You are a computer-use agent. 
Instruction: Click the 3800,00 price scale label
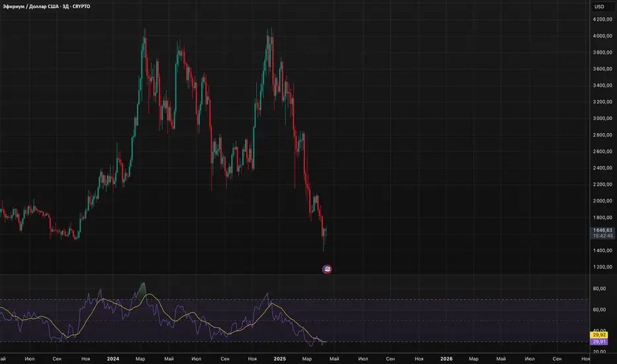click(602, 52)
